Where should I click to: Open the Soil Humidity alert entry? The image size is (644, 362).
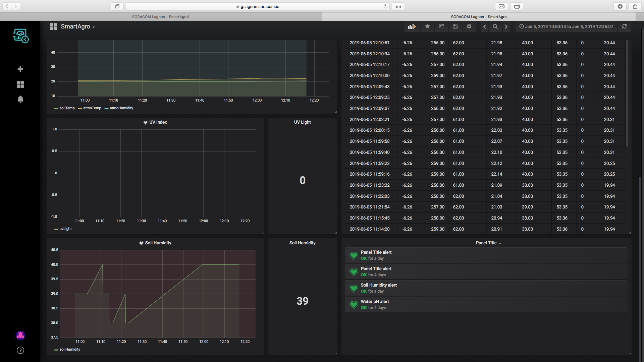coord(379,285)
